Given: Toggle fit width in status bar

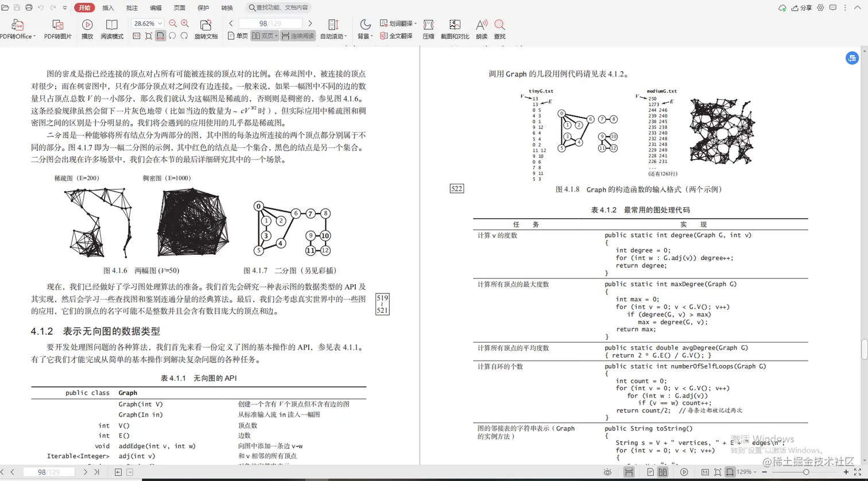Looking at the screenshot, I should coord(730,472).
